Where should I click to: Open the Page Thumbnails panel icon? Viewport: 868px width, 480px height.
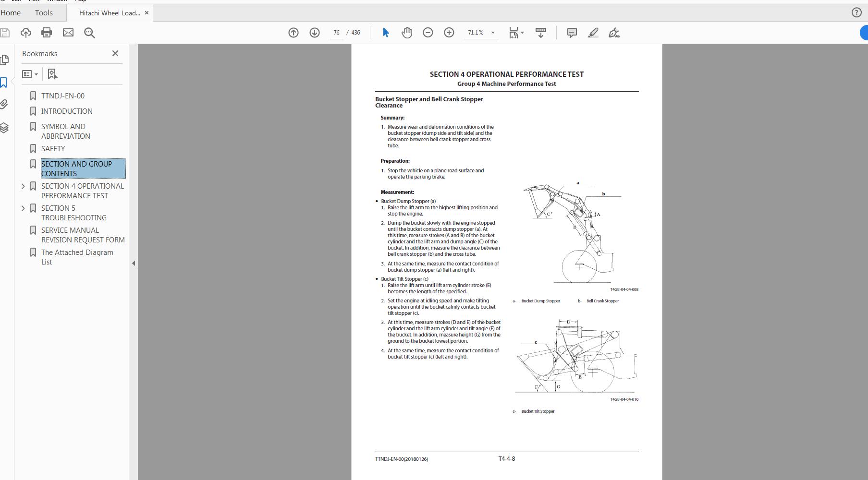(5, 59)
